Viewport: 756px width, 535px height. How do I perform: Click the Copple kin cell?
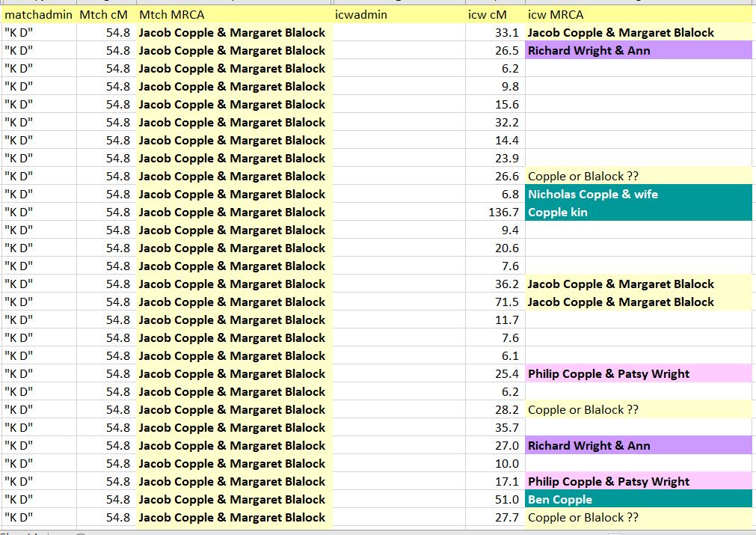click(x=638, y=213)
